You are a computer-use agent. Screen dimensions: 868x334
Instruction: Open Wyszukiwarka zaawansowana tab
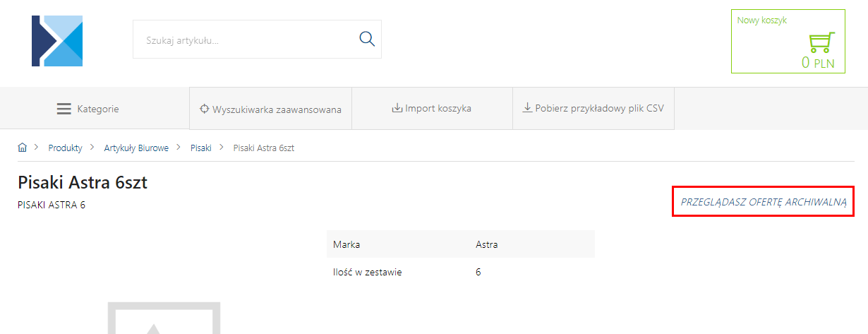[x=270, y=109]
